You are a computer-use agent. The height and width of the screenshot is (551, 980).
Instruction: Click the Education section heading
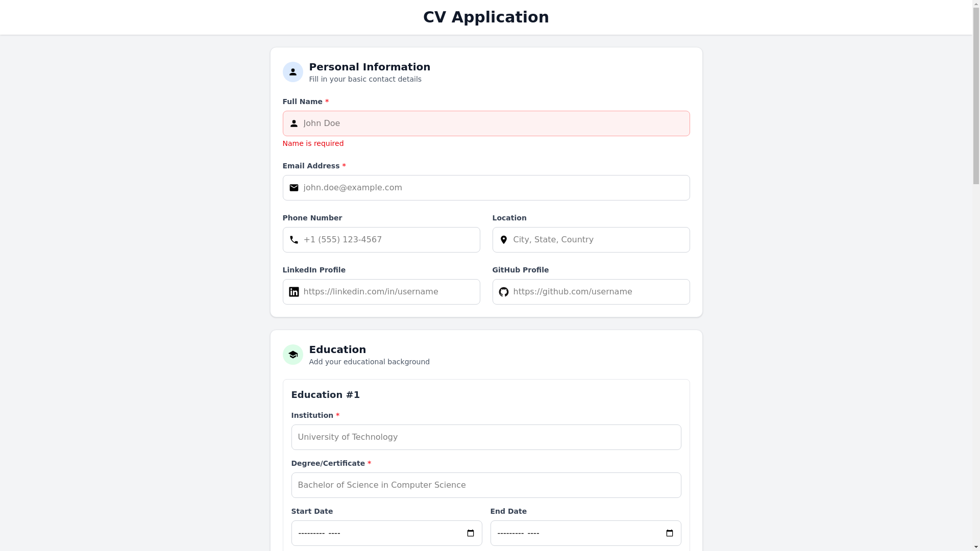337,349
